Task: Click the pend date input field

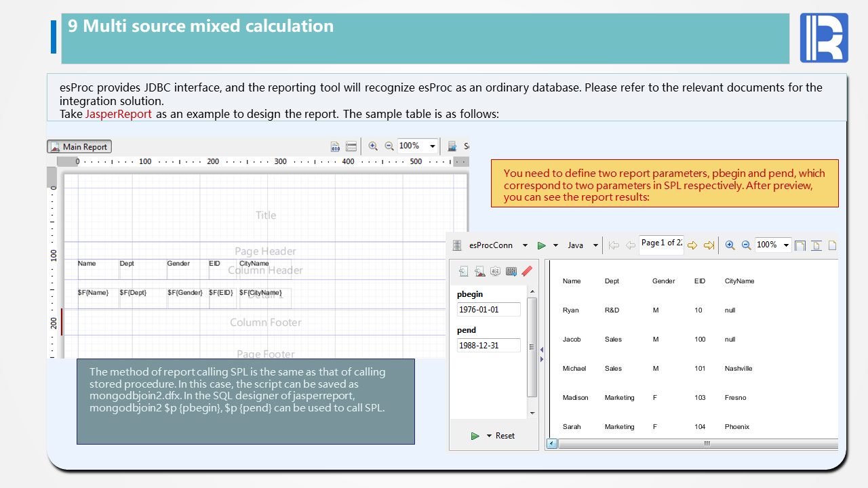Action: tap(488, 346)
